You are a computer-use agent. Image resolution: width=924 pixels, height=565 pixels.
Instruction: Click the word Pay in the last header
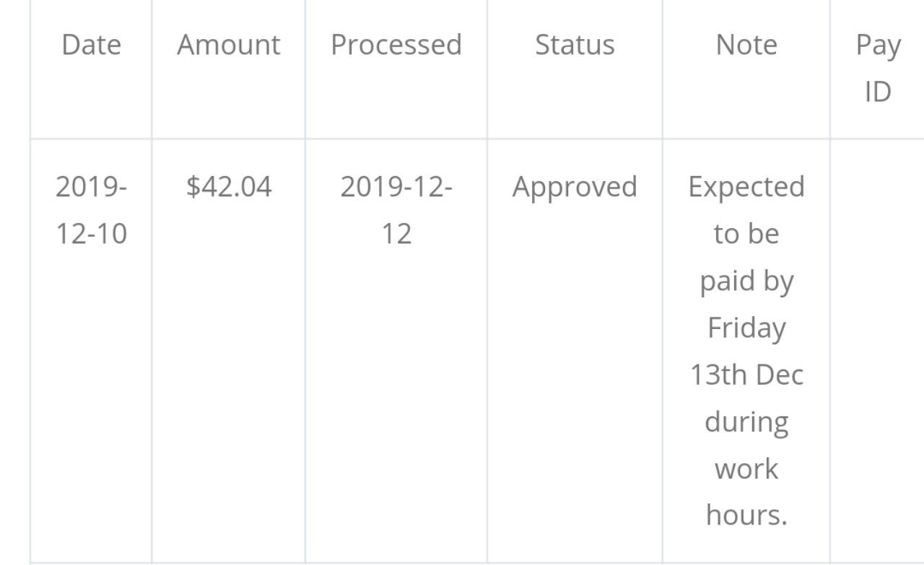(878, 45)
